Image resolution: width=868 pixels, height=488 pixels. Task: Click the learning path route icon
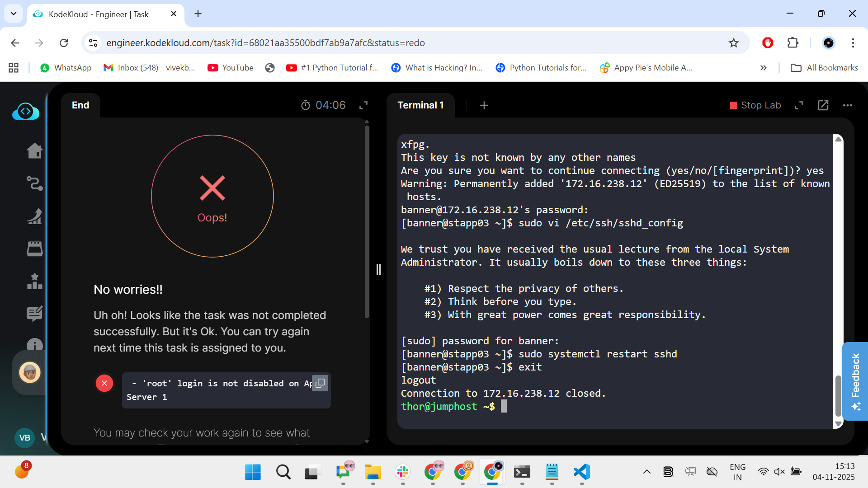34,183
